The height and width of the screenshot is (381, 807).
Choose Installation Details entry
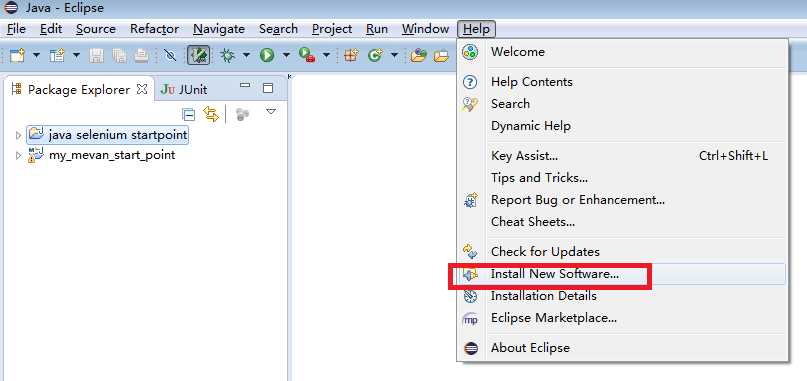pos(622,296)
